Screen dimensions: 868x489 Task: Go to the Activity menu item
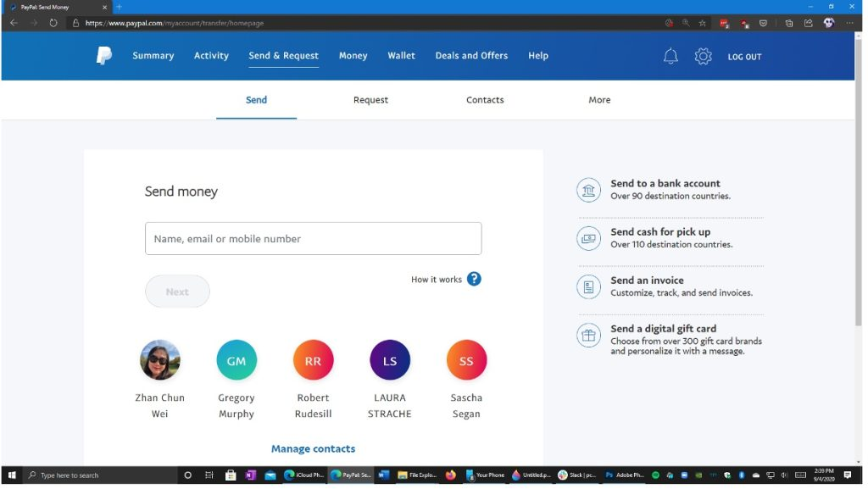(x=211, y=55)
